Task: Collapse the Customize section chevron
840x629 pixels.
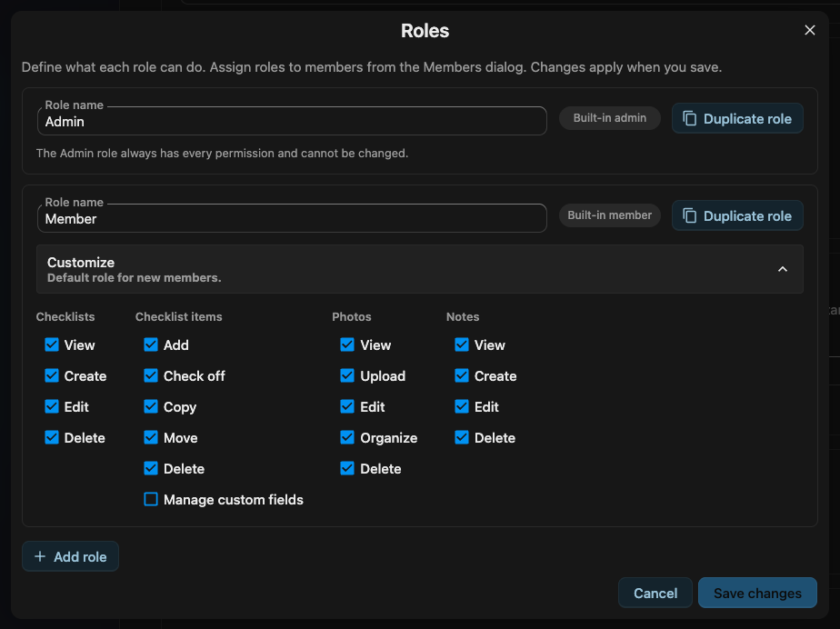Action: 782,269
